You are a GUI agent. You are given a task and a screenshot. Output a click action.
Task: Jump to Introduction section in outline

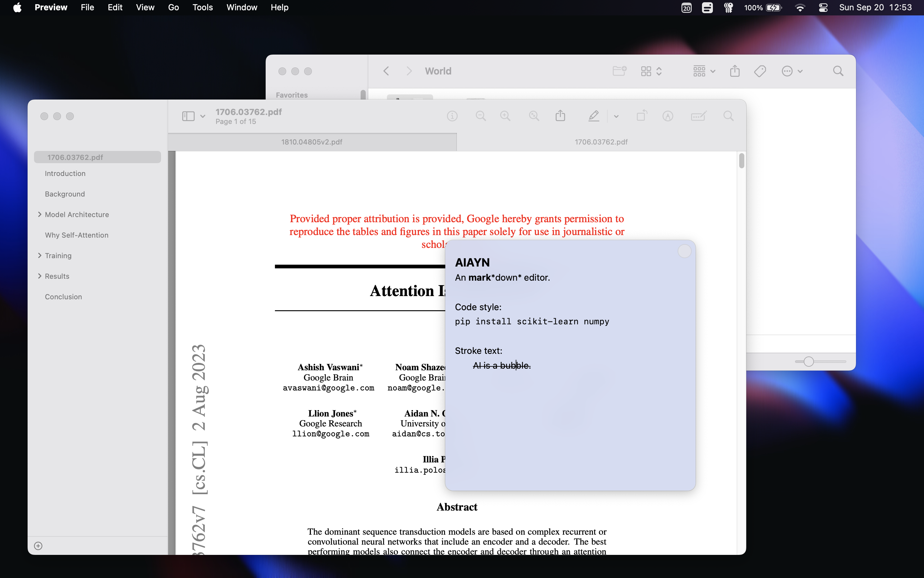65,173
